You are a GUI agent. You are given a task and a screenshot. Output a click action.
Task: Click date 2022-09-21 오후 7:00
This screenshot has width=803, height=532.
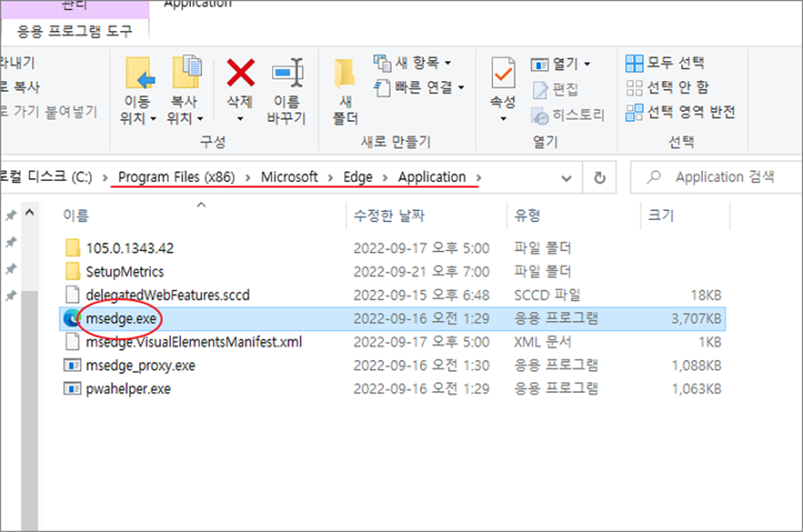(x=421, y=272)
